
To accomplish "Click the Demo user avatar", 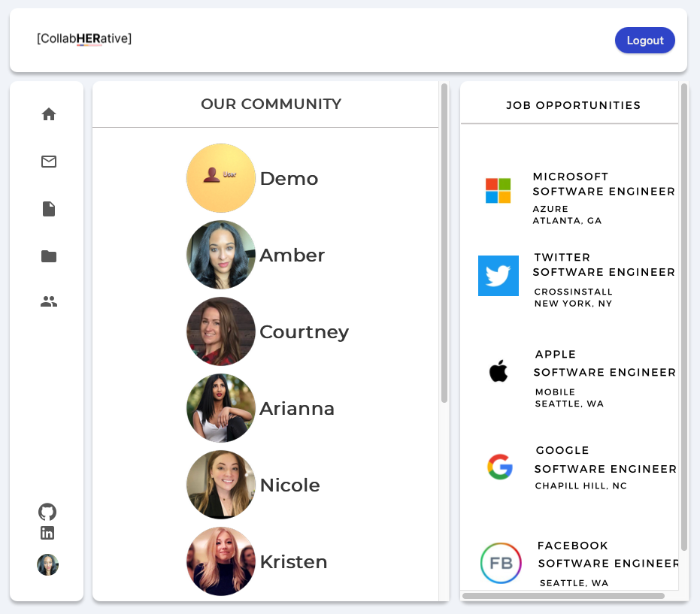I will click(221, 178).
